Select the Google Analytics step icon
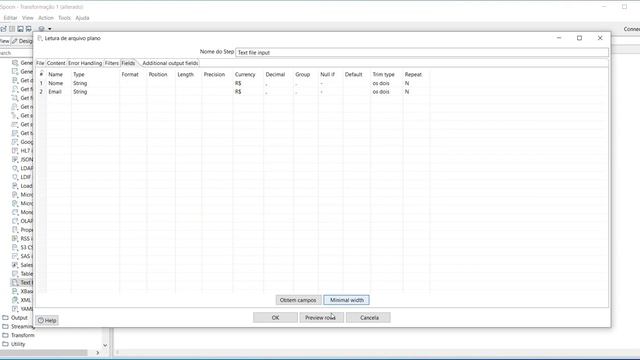 point(15,142)
